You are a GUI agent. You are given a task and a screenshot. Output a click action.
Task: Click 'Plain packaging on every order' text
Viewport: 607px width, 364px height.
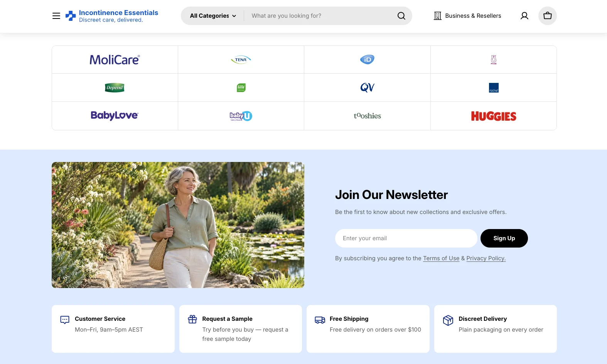click(501, 330)
